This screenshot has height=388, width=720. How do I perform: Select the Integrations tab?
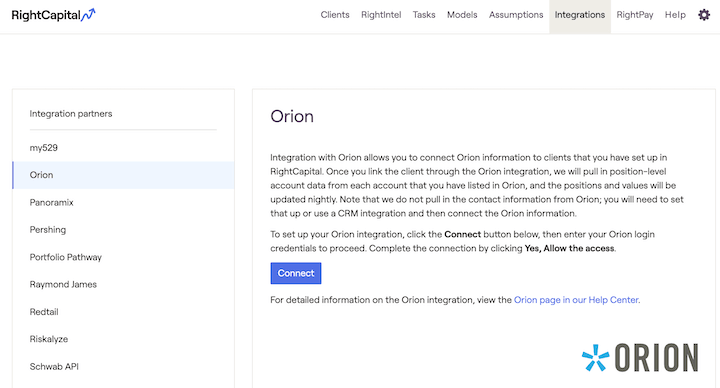coord(579,15)
